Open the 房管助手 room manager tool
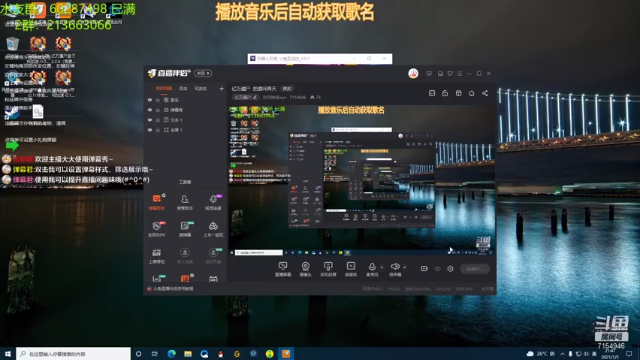Viewport: 640px width, 360px height. coord(184,202)
